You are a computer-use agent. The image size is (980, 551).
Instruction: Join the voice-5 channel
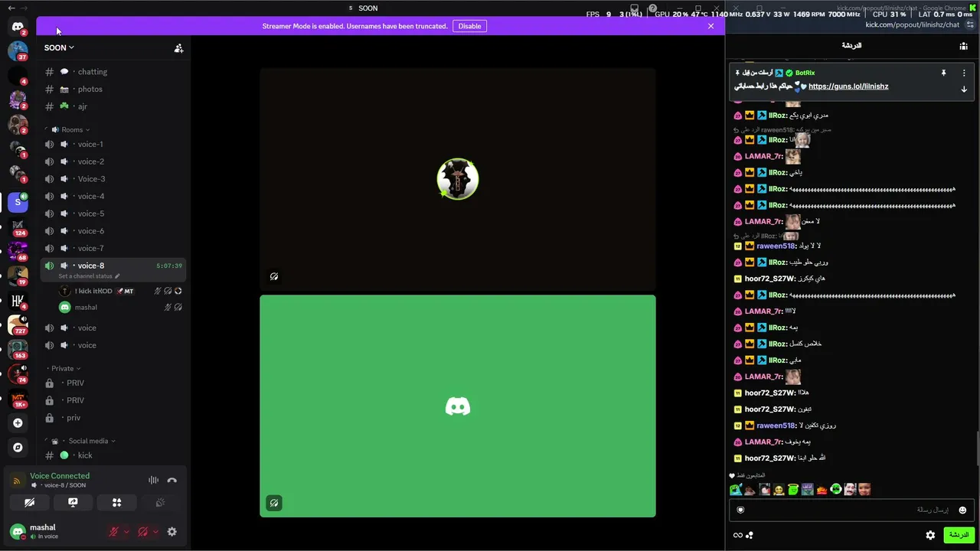coord(113,214)
